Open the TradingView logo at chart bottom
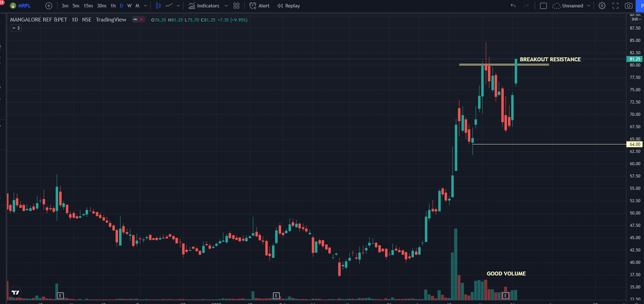This screenshot has height=304, width=644. (16, 293)
